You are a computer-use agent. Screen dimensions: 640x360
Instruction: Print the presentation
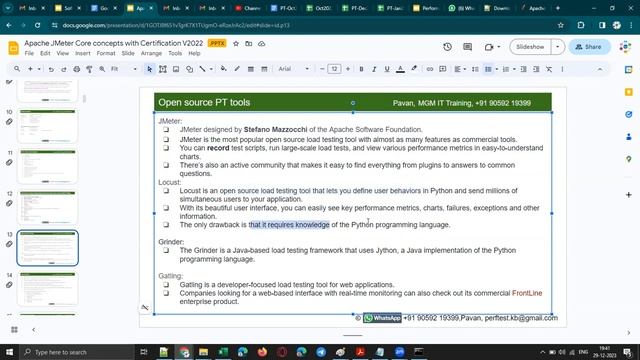click(x=76, y=69)
